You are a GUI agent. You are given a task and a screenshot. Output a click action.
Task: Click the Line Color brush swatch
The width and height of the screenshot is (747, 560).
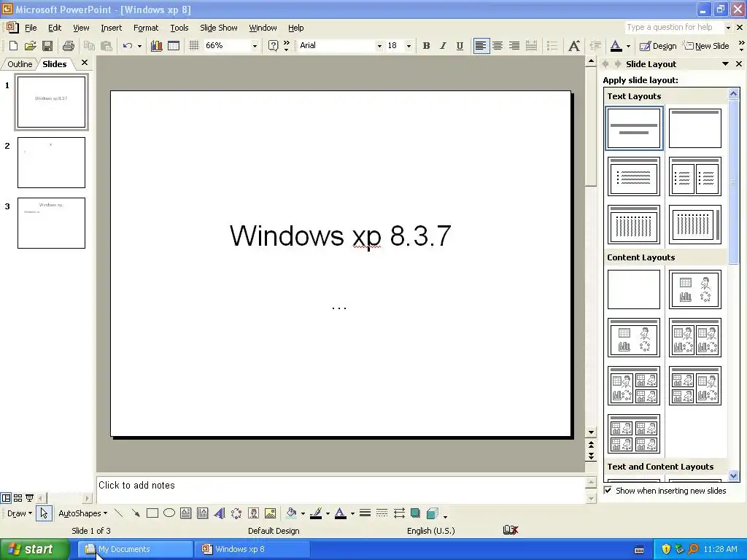316,513
